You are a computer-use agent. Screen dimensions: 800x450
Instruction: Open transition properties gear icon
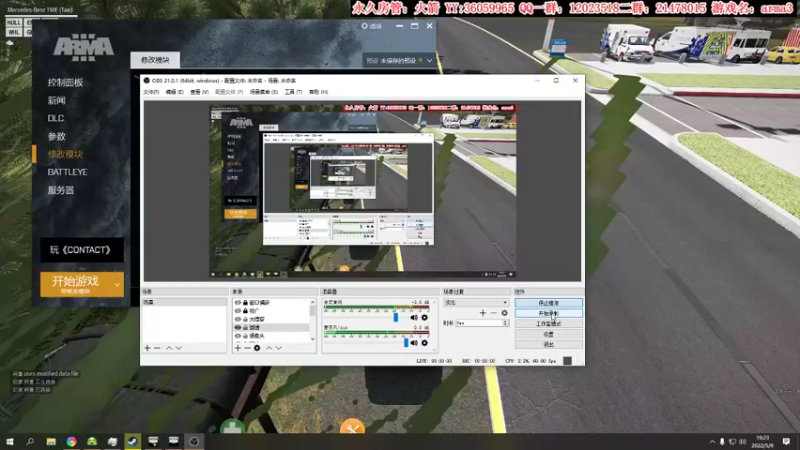point(505,313)
